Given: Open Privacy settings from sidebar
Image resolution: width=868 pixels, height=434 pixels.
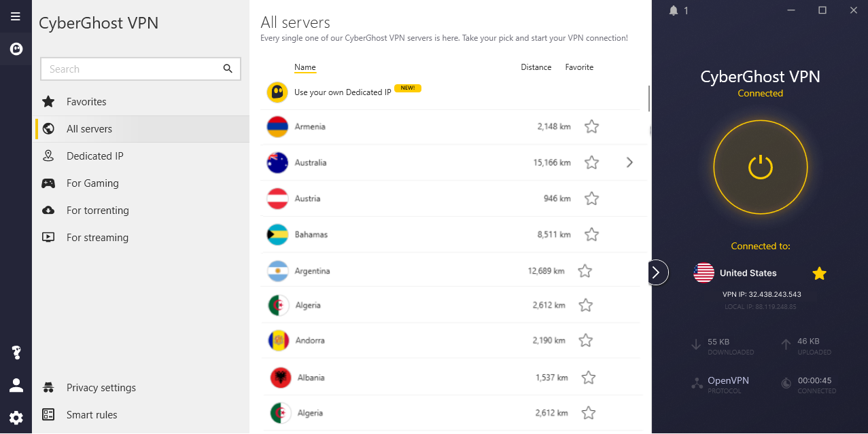Looking at the screenshot, I should pyautogui.click(x=101, y=387).
